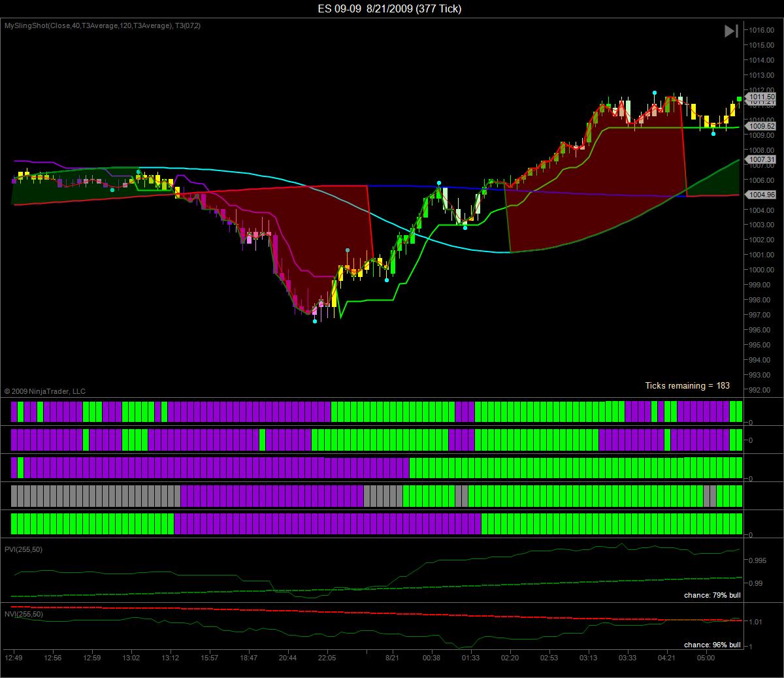Click the 1013.00 price axis label

762,75
